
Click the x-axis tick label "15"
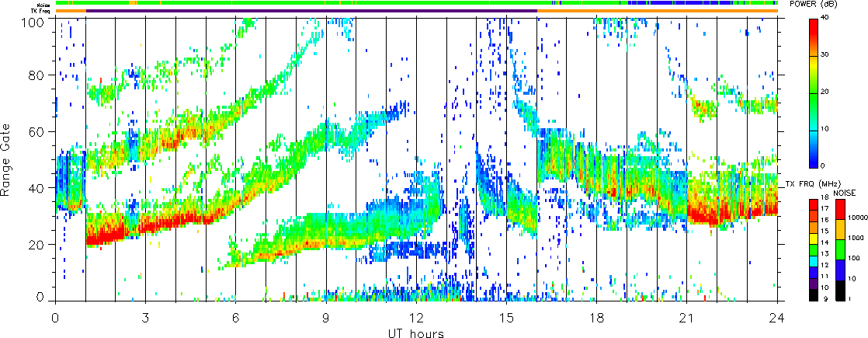[x=506, y=319]
